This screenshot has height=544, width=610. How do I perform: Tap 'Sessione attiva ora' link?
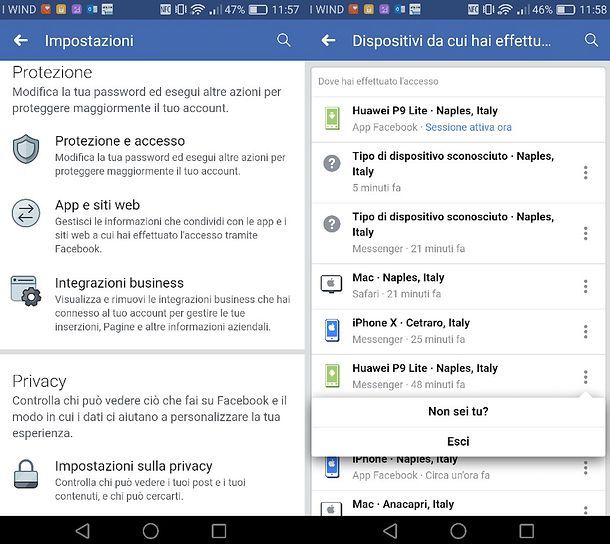tap(468, 127)
